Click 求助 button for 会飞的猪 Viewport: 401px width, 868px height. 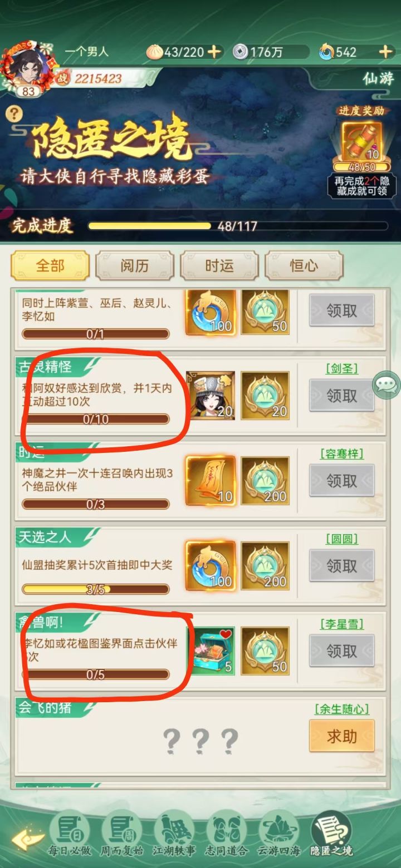(342, 736)
